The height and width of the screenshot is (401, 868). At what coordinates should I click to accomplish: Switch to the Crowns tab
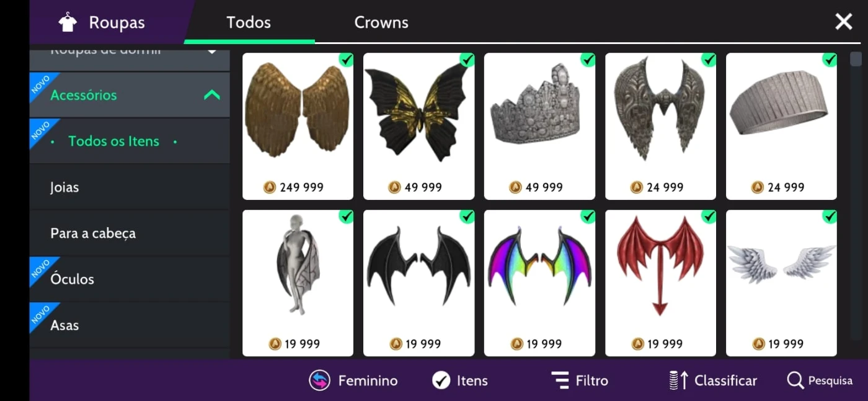(381, 22)
